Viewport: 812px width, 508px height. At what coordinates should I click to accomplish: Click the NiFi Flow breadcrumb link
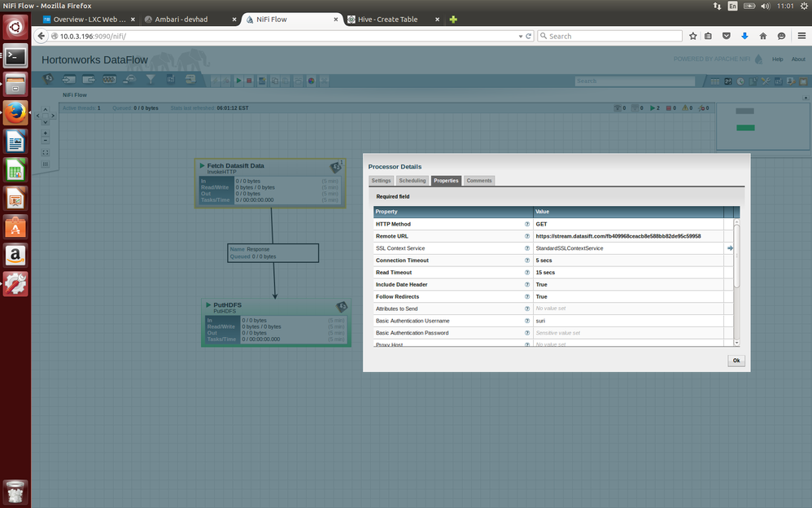click(75, 95)
